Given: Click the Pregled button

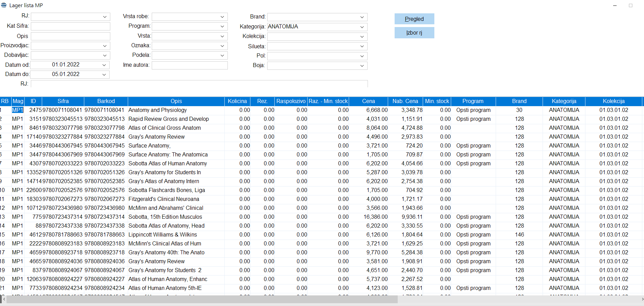Looking at the screenshot, I should [414, 19].
